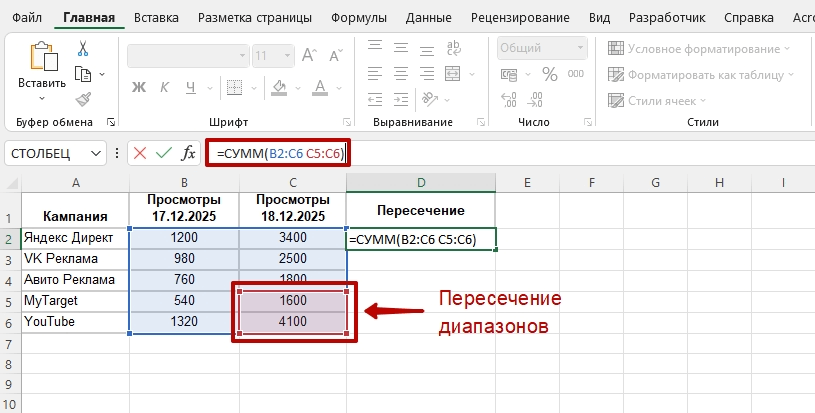Toggle italic К formatting

164,87
